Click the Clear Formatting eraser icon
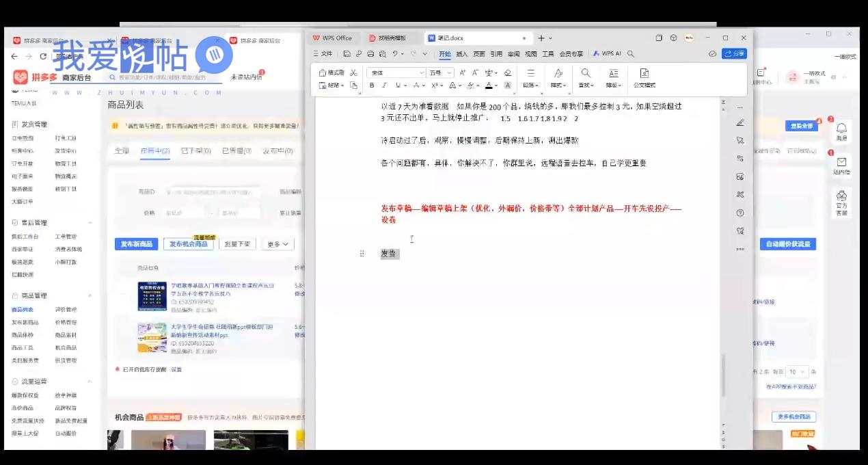Viewport: 868px width, 465px height. (507, 72)
